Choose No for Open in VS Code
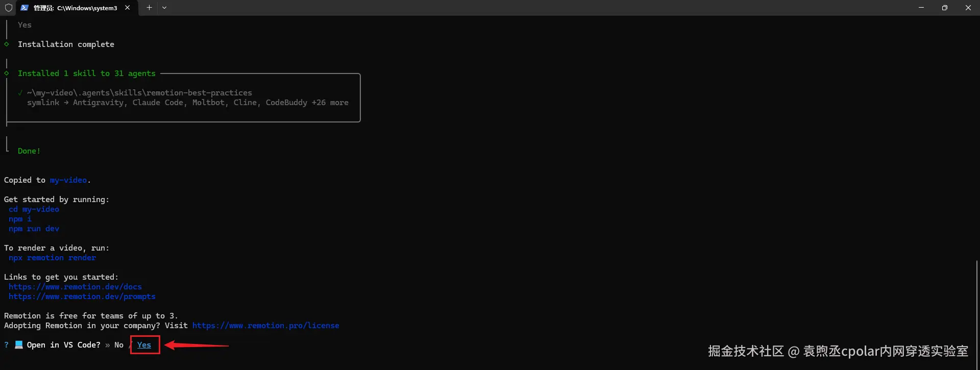This screenshot has width=980, height=370. (x=119, y=345)
